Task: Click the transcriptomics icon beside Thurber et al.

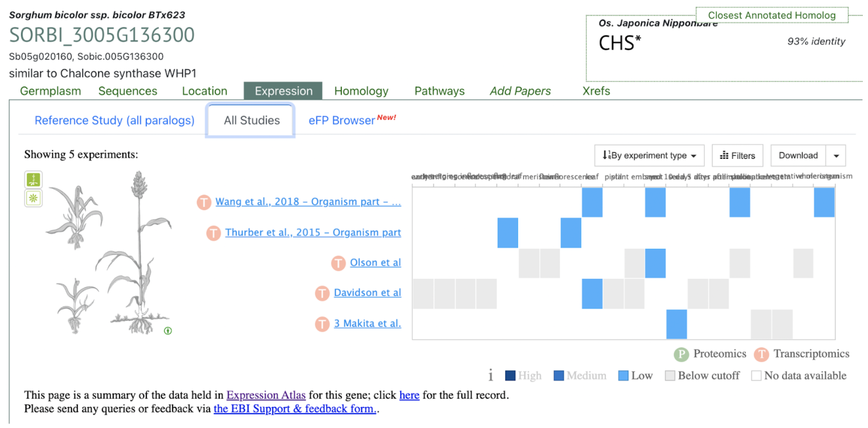Action: tap(214, 233)
